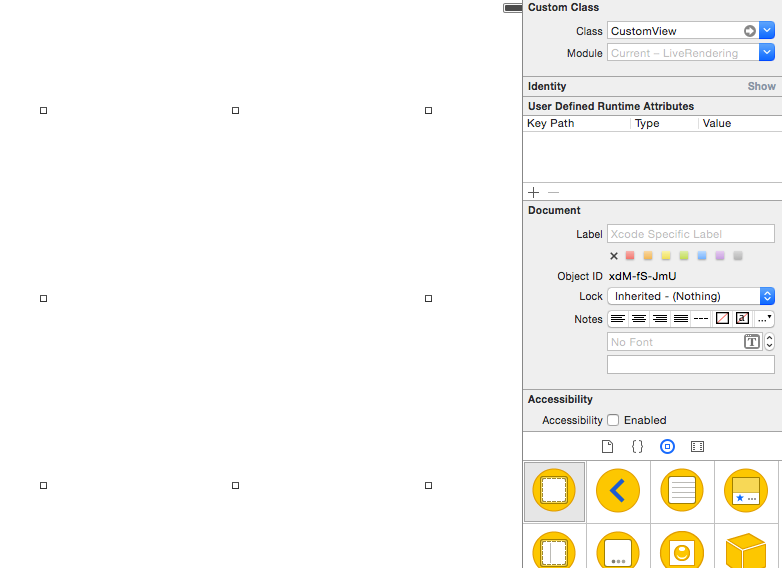Sort by Key Path column header
The width and height of the screenshot is (782, 568).
[x=551, y=123]
